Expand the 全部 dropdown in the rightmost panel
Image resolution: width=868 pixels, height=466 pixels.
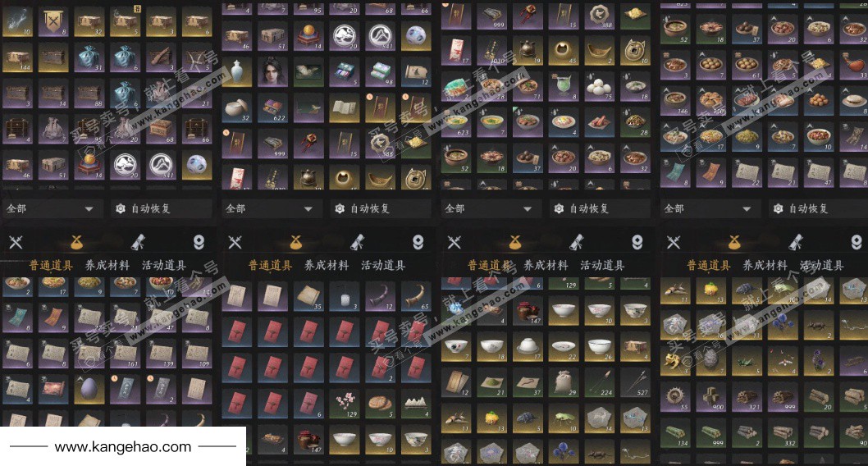[x=710, y=208]
